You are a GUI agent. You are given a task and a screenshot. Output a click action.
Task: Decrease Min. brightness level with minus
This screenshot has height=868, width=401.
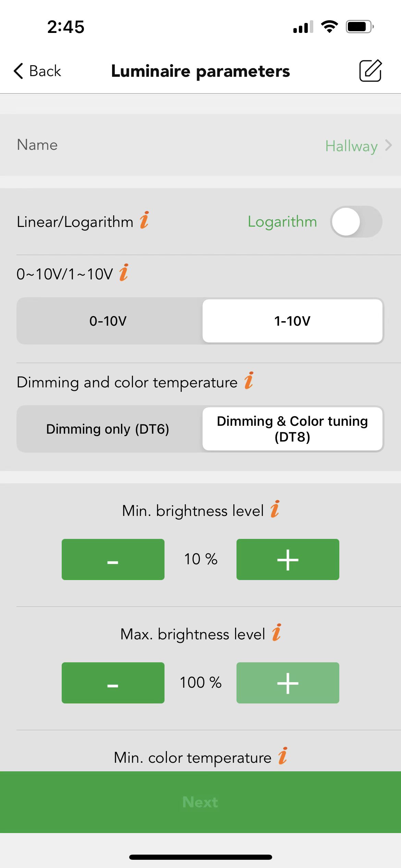click(113, 559)
